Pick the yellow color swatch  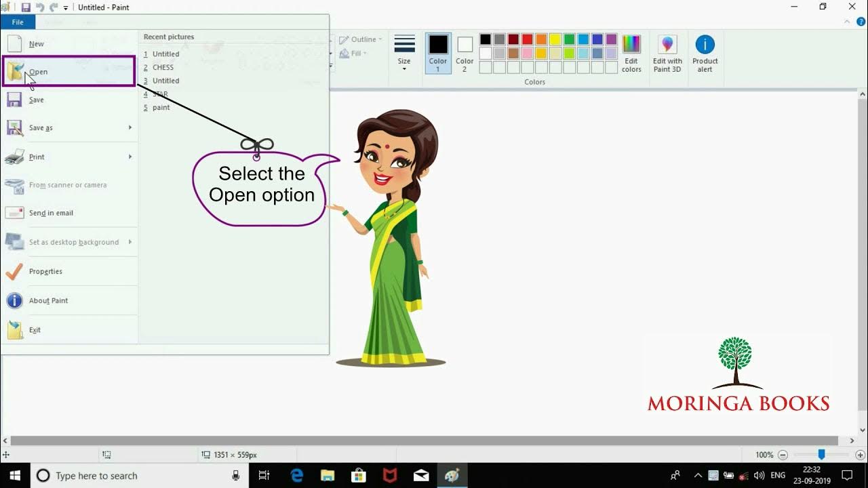tap(555, 39)
